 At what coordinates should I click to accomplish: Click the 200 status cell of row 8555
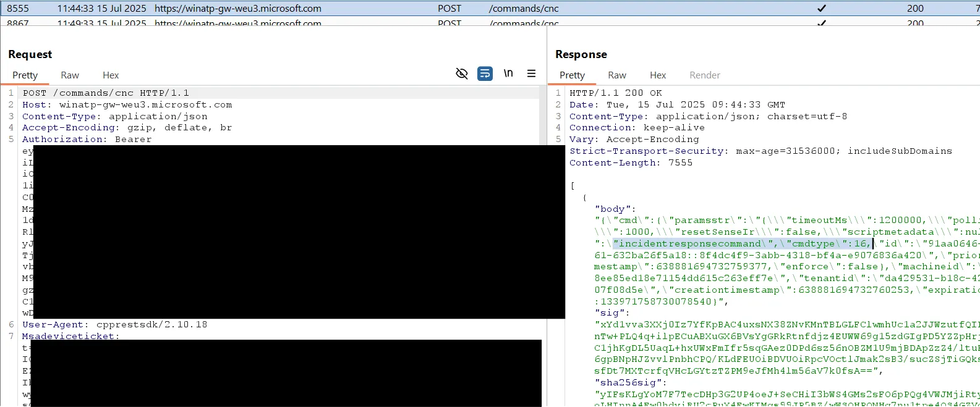tap(915, 9)
